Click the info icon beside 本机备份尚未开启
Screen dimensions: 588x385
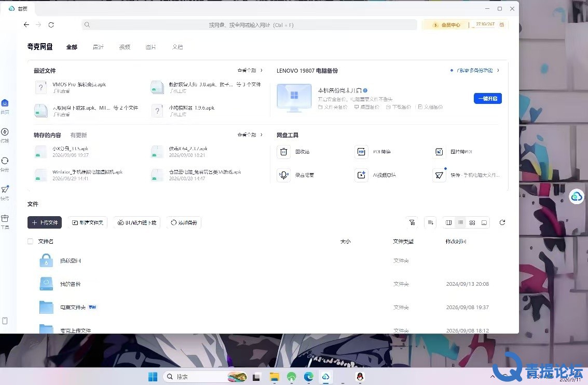click(x=365, y=90)
